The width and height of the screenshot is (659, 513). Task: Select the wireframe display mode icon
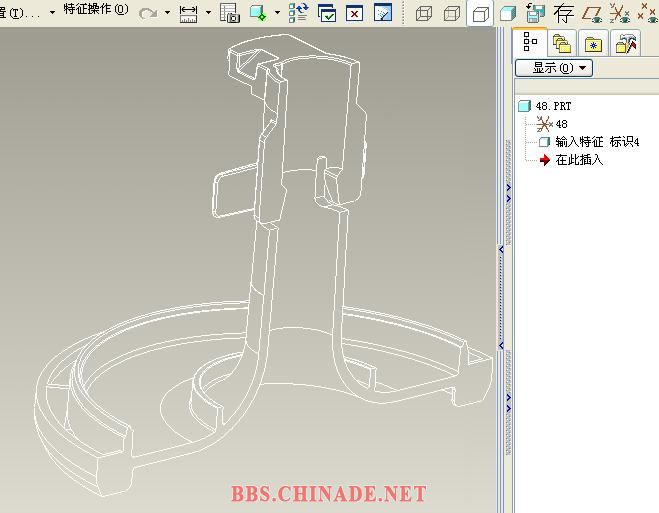(425, 13)
